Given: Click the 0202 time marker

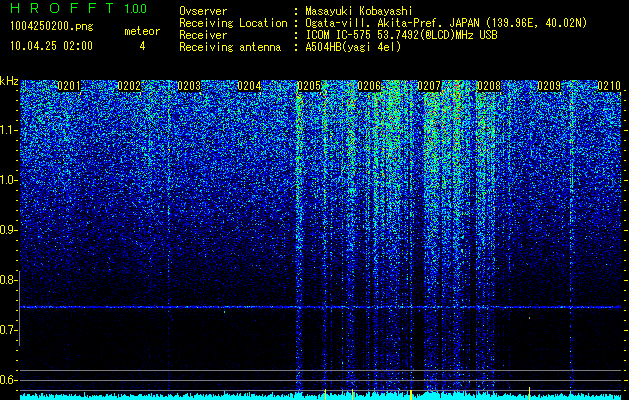Looking at the screenshot, I should pyautogui.click(x=129, y=86).
